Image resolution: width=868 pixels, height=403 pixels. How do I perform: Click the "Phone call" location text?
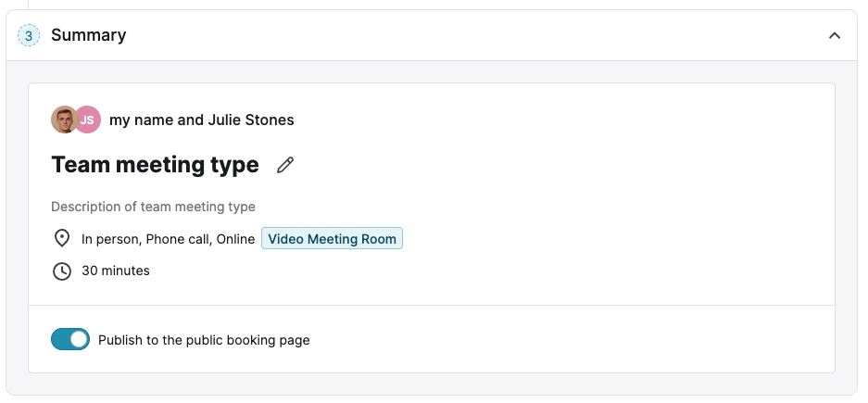(x=177, y=239)
